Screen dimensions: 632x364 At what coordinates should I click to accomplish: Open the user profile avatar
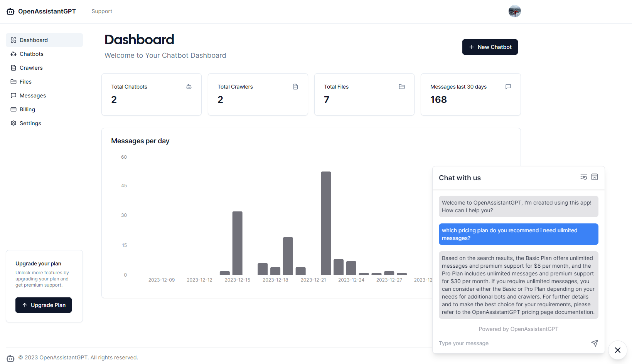514,12
